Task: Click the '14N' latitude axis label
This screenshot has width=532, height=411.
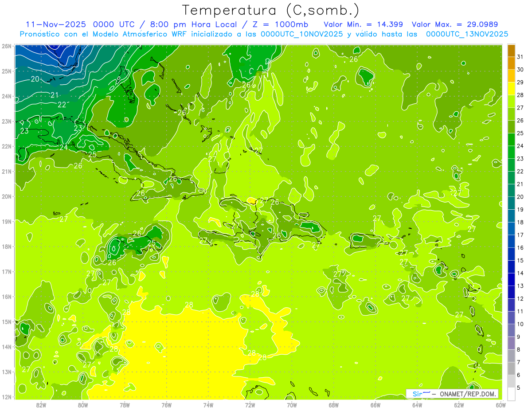Action: tap(7, 347)
